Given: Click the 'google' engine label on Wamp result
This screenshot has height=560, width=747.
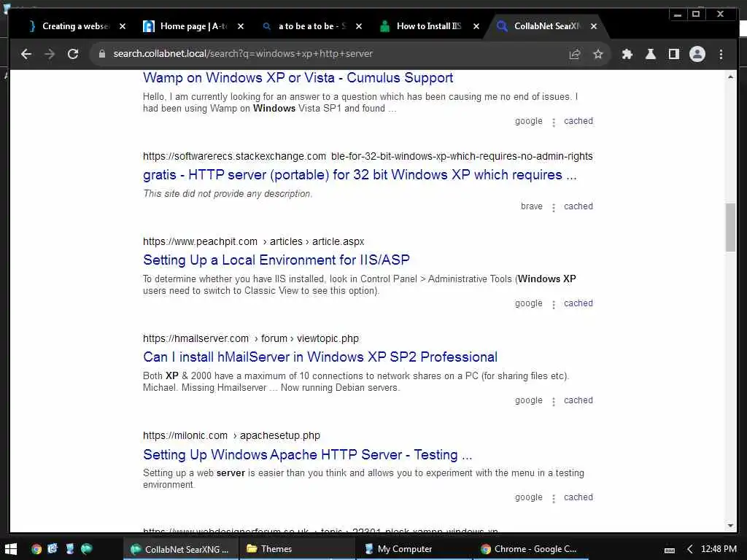Looking at the screenshot, I should tap(528, 122).
